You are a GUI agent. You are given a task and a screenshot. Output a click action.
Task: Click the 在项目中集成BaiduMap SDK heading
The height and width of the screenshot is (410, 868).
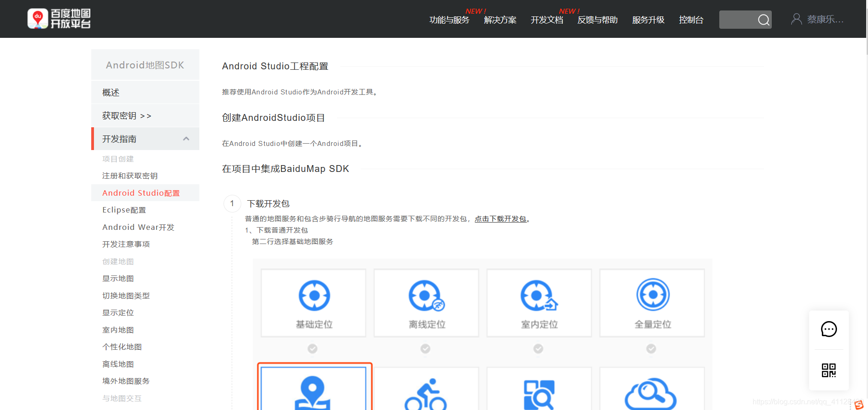point(286,169)
